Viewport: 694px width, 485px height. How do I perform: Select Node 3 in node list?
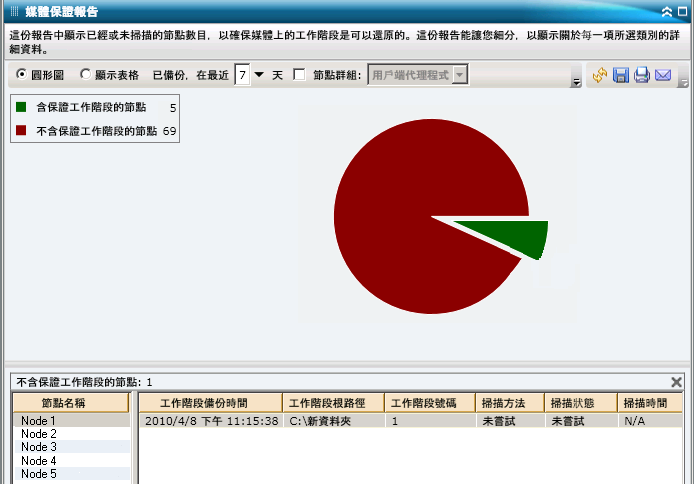pyautogui.click(x=72, y=447)
